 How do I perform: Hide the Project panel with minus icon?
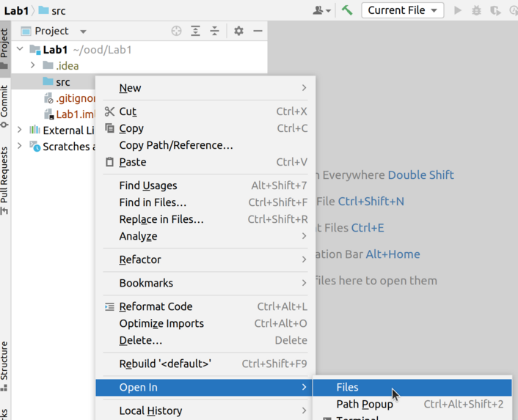[x=258, y=32]
